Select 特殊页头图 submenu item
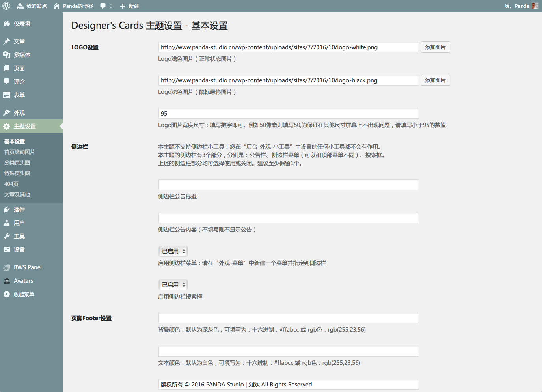The width and height of the screenshot is (542, 392). 17,173
